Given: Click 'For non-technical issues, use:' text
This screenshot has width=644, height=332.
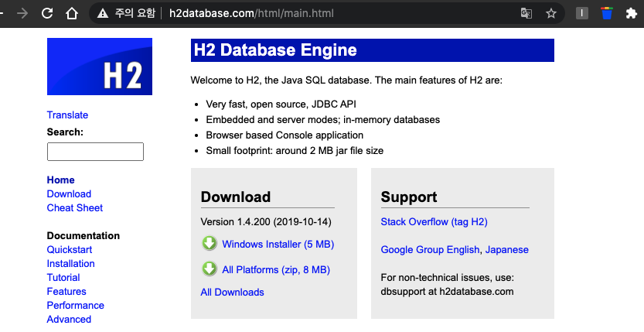Looking at the screenshot, I should pos(448,278).
